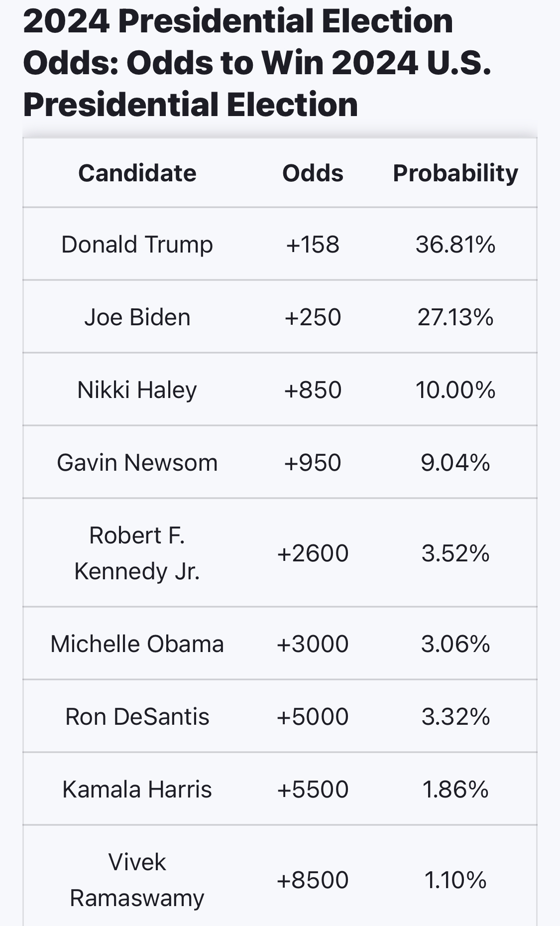Select the 36.81% probability cell
This screenshot has height=926, width=560.
(455, 245)
